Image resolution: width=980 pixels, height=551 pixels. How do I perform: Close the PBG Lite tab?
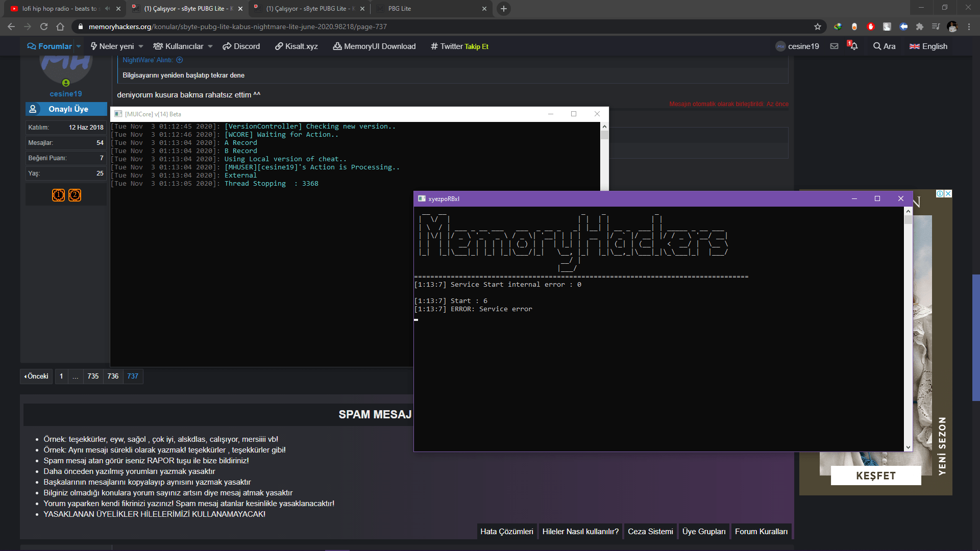[x=484, y=9]
